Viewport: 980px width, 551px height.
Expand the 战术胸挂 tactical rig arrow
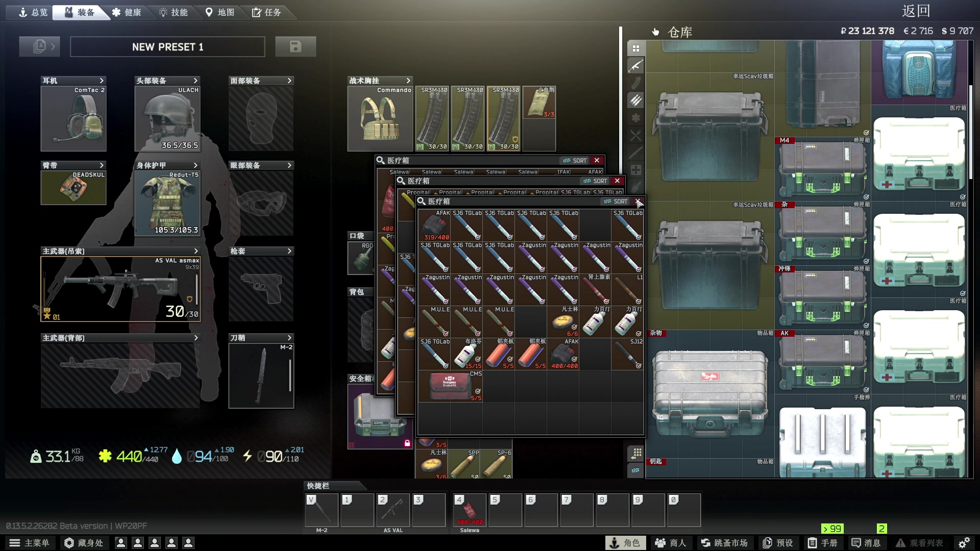coord(408,81)
